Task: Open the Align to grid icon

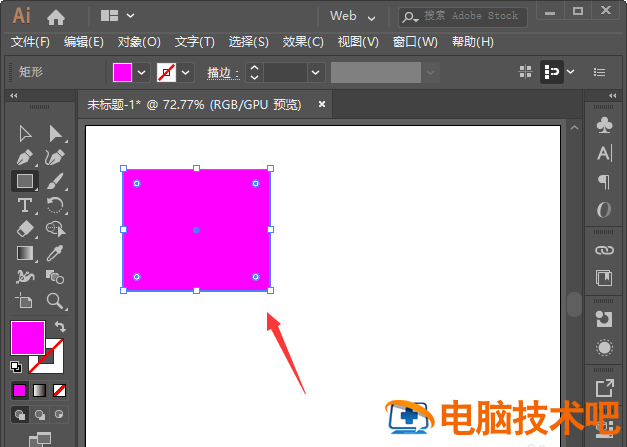Action: (525, 72)
